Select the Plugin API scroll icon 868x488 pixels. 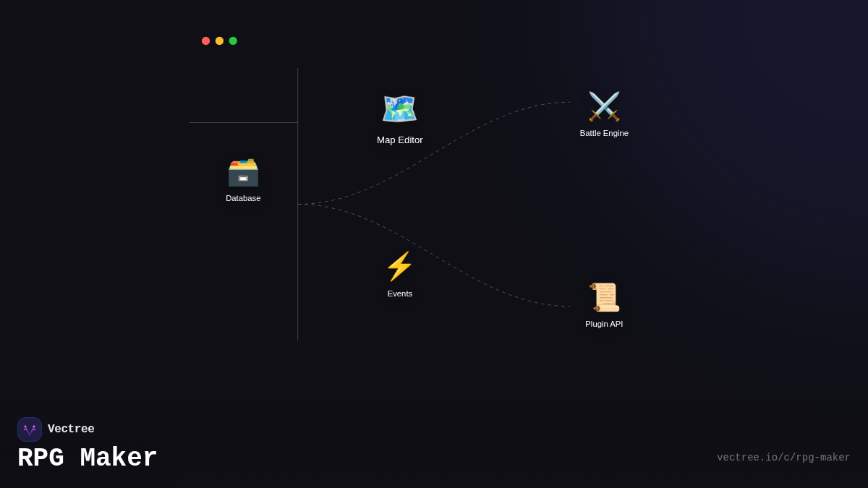[604, 297]
